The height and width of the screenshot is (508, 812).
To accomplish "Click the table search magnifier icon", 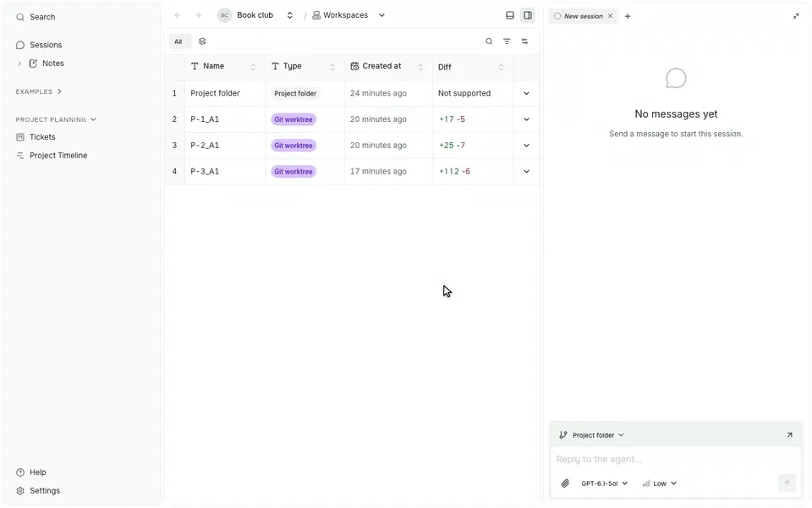I will pos(489,41).
